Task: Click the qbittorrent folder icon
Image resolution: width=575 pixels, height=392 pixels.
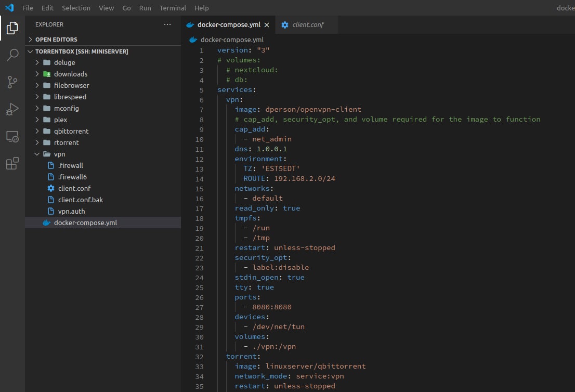Action: click(x=47, y=131)
